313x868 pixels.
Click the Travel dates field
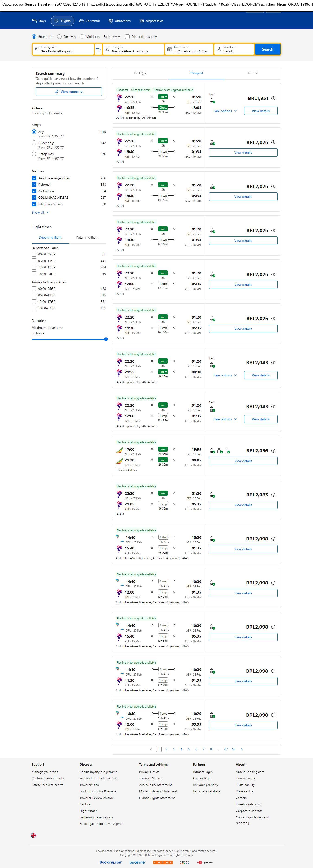190,49
